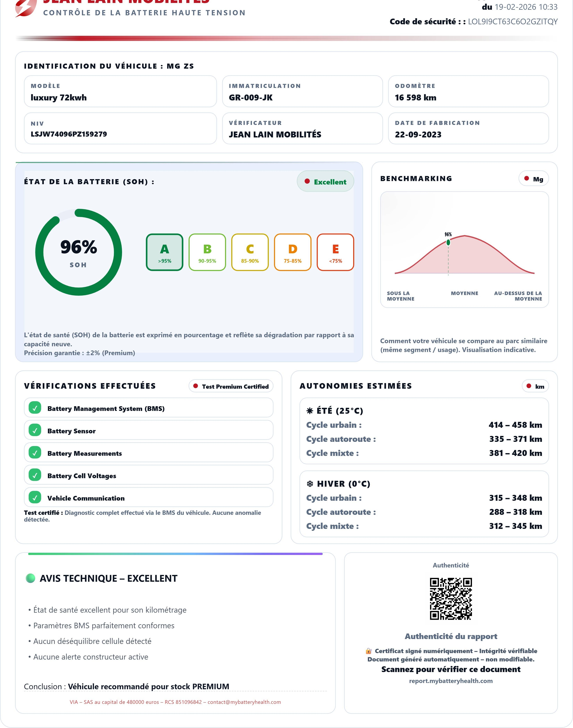
Task: Click the Battery Sensor green checkmark
Action: (35, 430)
